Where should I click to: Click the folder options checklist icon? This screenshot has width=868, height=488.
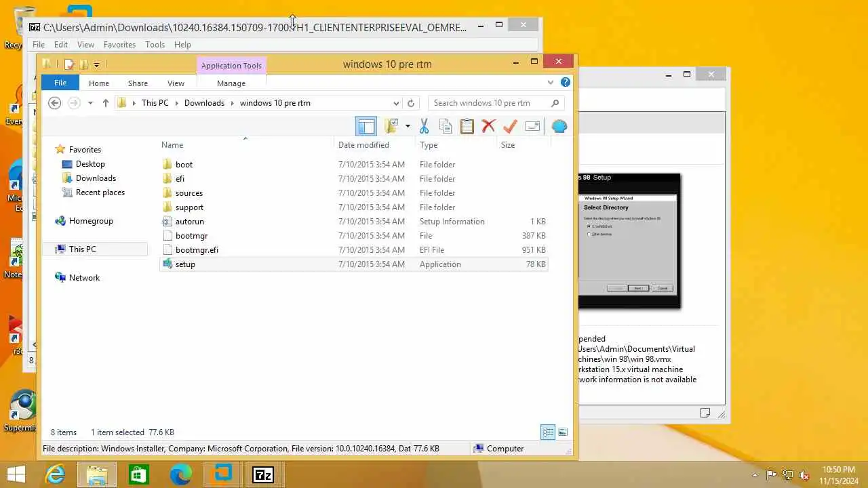click(x=391, y=126)
